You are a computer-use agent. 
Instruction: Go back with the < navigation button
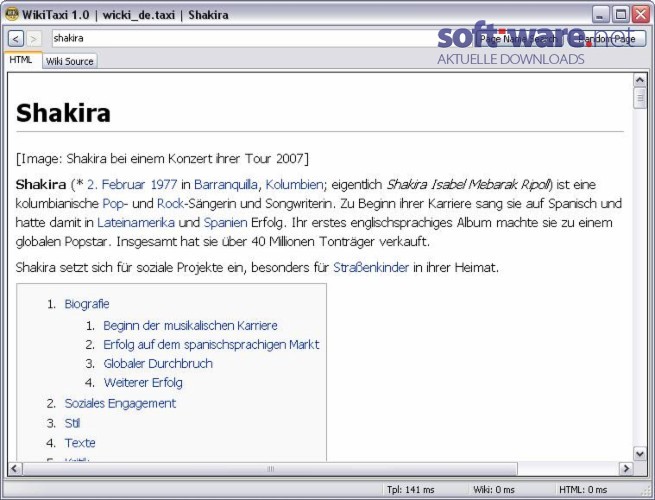(x=15, y=39)
